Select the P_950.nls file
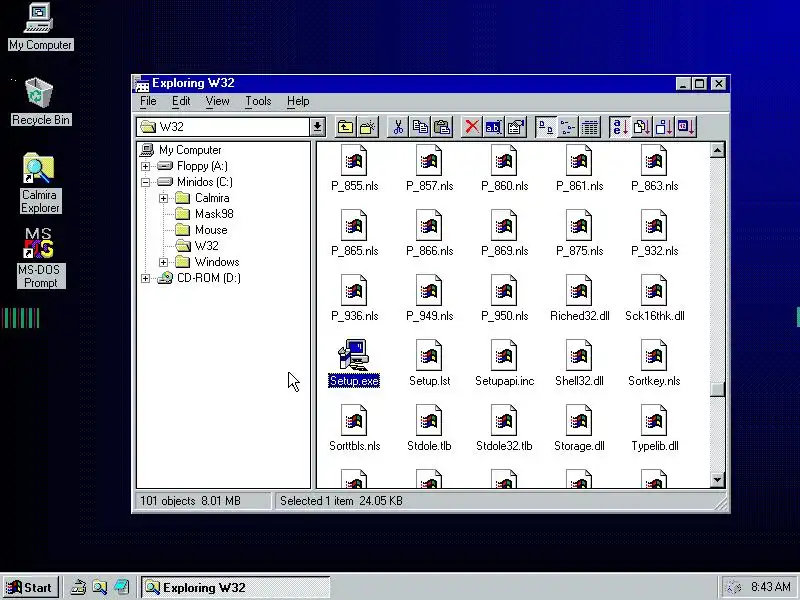The width and height of the screenshot is (800, 600). pos(505,298)
